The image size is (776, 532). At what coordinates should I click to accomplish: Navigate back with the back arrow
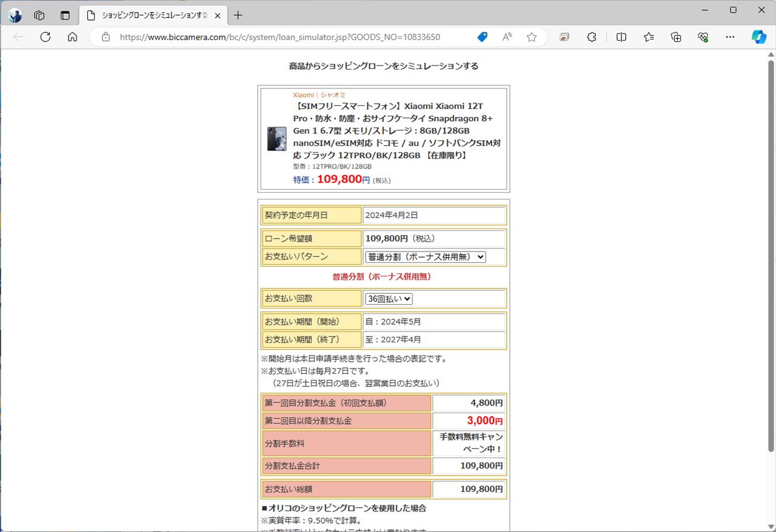pyautogui.click(x=18, y=37)
